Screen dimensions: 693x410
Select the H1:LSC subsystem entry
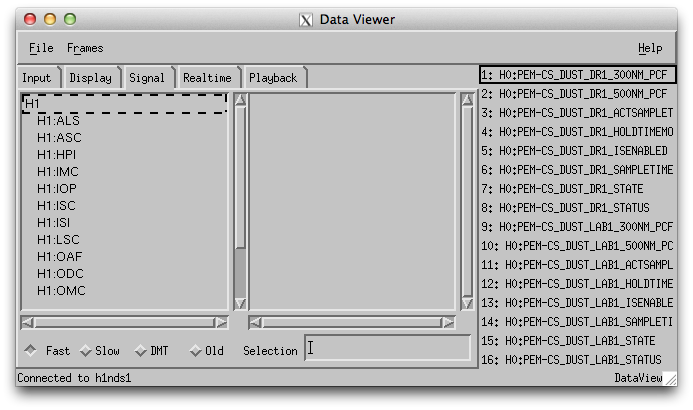pyautogui.click(x=59, y=240)
